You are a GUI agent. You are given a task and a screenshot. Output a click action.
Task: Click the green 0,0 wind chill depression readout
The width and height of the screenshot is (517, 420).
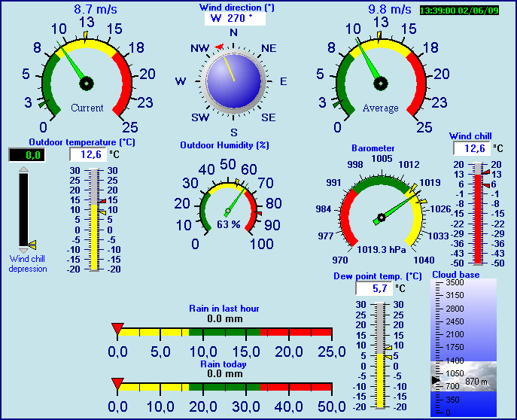[x=26, y=155]
